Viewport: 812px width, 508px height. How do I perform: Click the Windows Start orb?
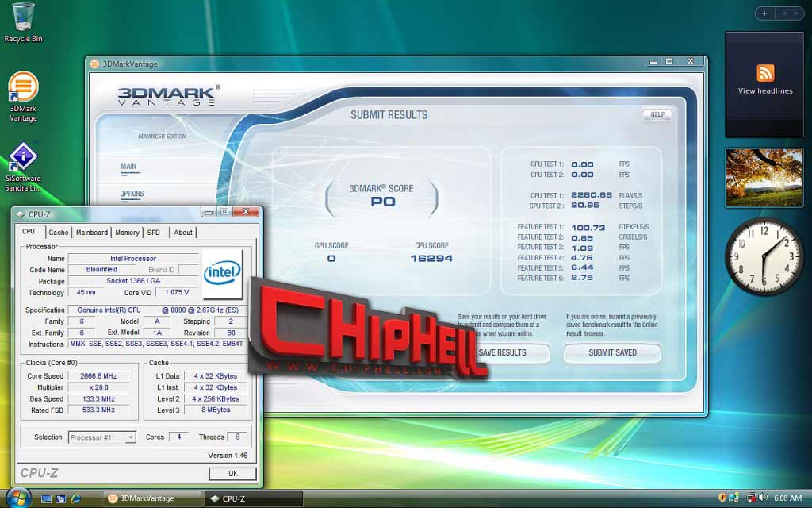[17, 498]
